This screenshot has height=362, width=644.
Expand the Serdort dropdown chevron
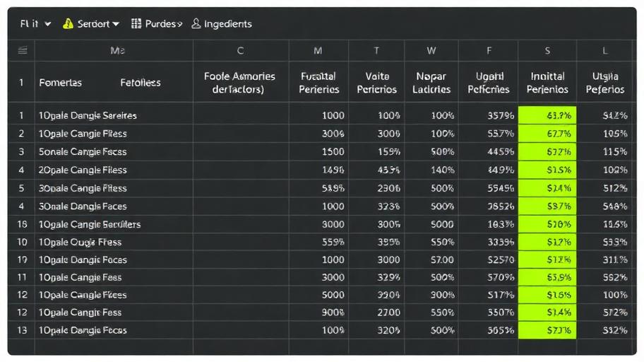click(x=116, y=24)
